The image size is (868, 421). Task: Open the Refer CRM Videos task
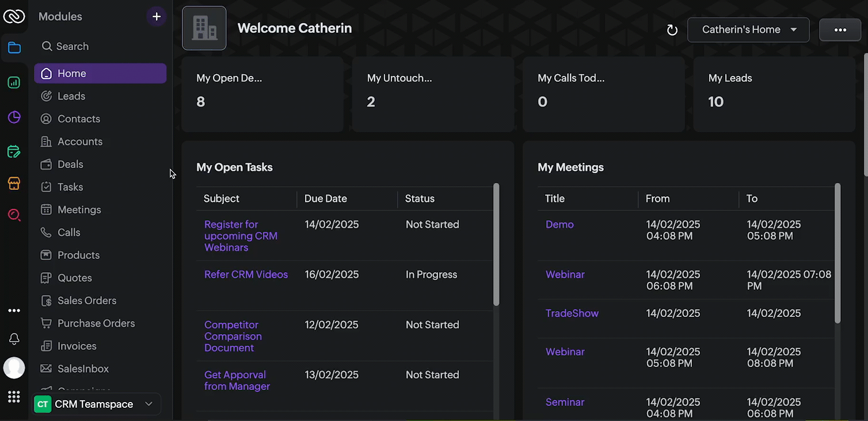[246, 275]
